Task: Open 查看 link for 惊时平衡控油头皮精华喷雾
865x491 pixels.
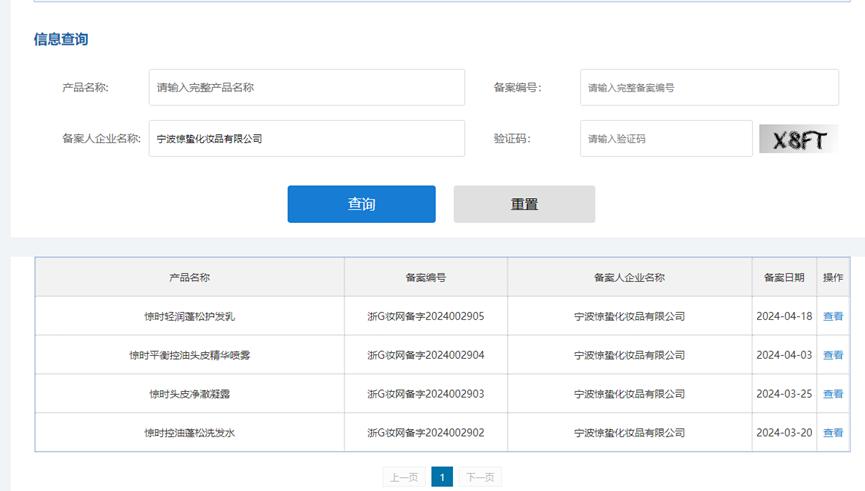Action: pos(833,355)
